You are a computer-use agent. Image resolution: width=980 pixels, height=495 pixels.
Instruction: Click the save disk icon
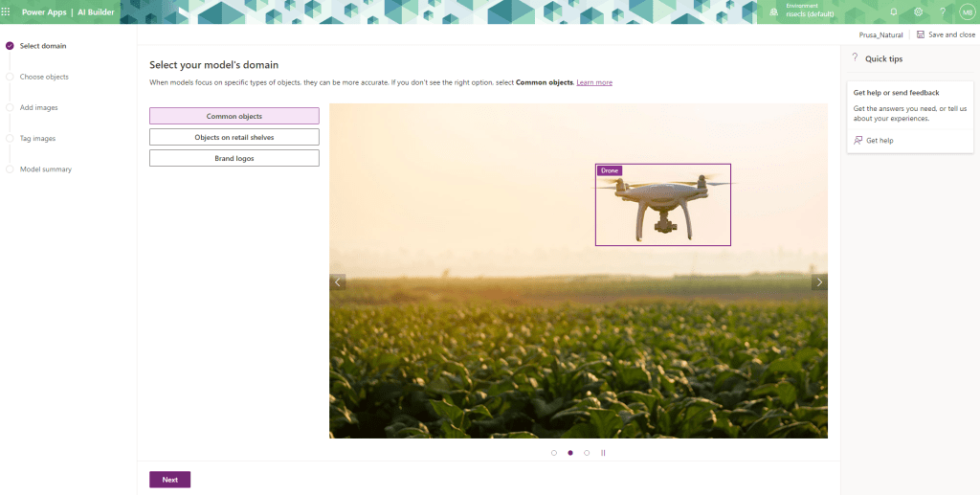[921, 34]
